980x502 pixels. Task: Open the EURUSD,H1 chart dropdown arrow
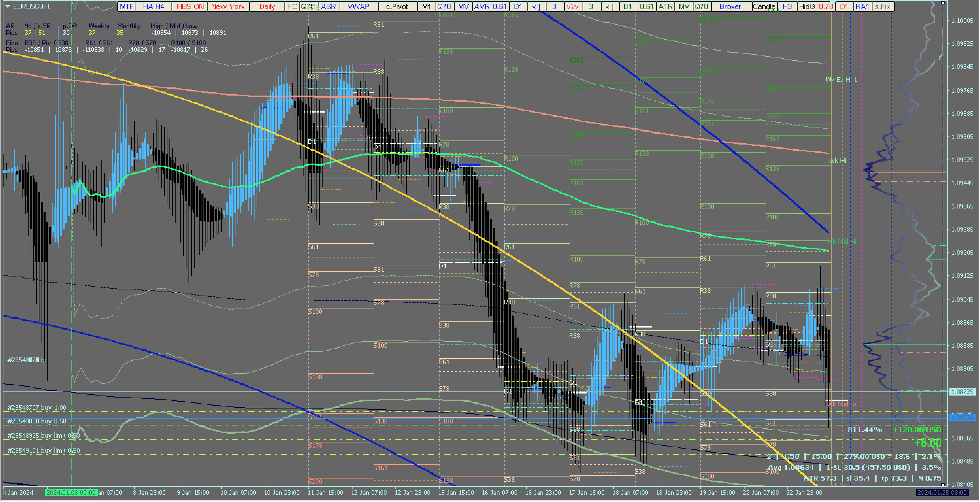(7, 6)
